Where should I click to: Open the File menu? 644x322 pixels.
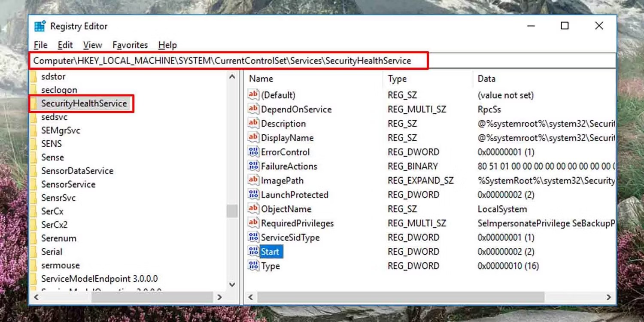pos(40,45)
